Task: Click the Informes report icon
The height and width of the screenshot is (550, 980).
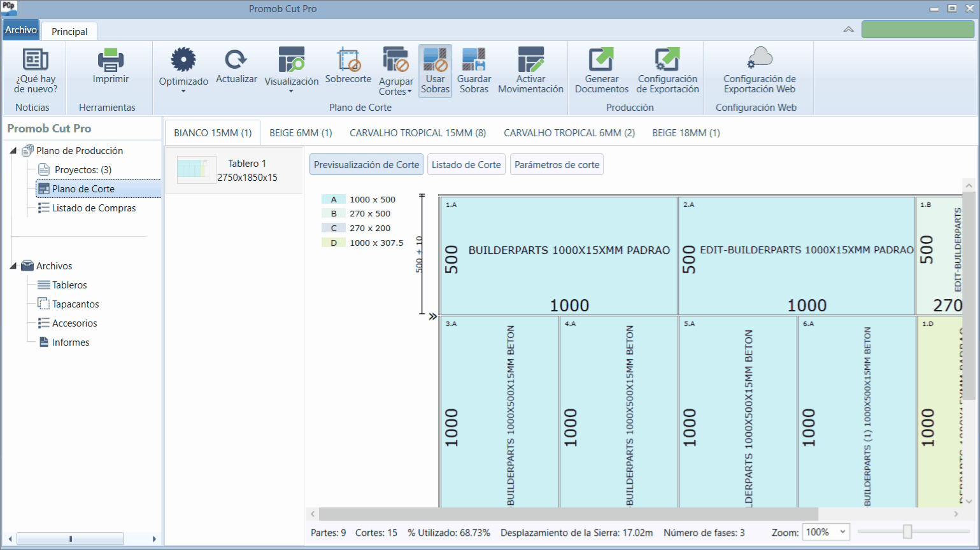Action: [x=44, y=342]
